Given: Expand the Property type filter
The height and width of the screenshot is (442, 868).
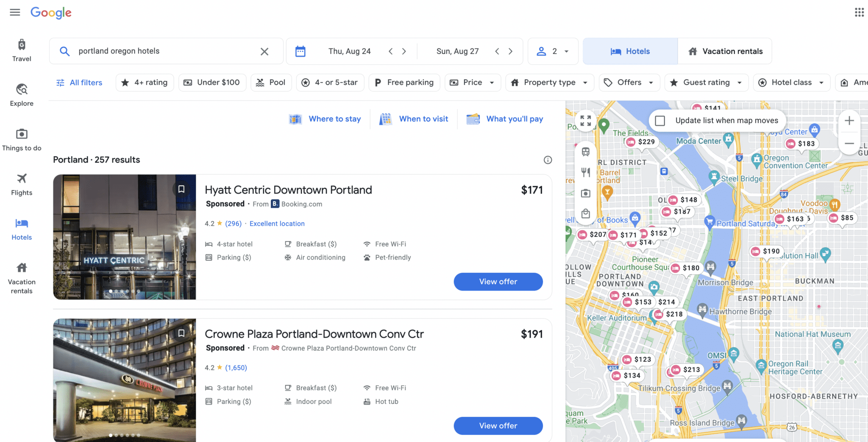Looking at the screenshot, I should pos(549,82).
